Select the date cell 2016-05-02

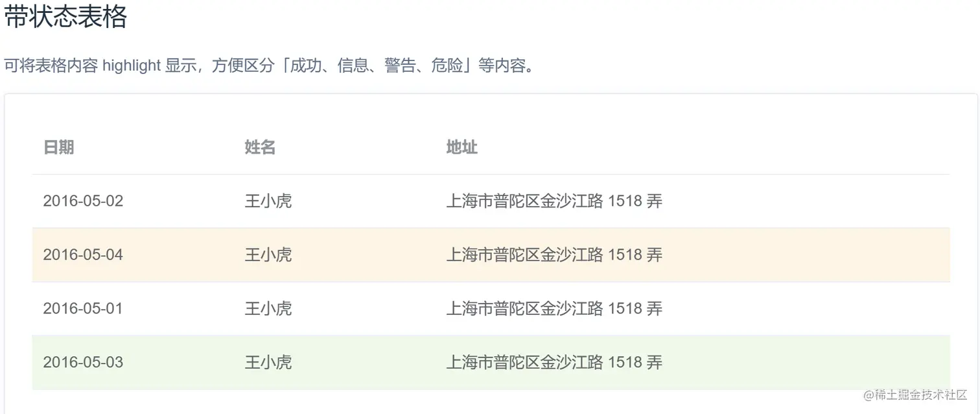click(83, 201)
